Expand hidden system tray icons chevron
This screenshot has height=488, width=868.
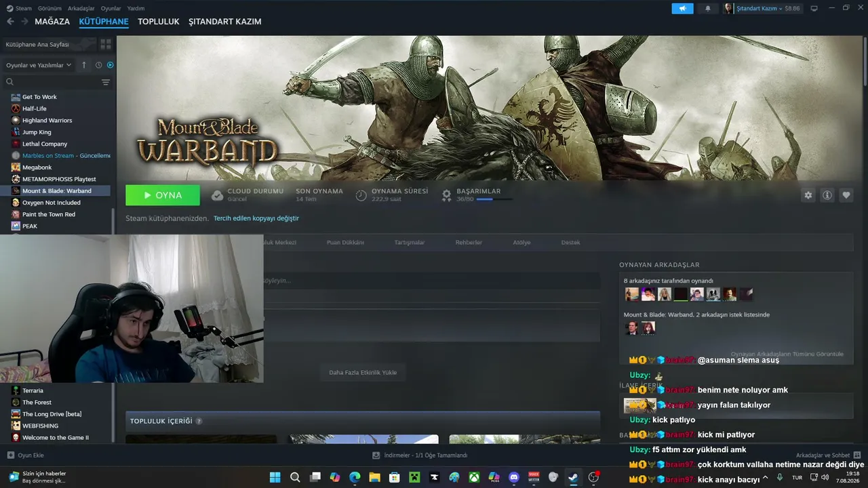pyautogui.click(x=766, y=477)
